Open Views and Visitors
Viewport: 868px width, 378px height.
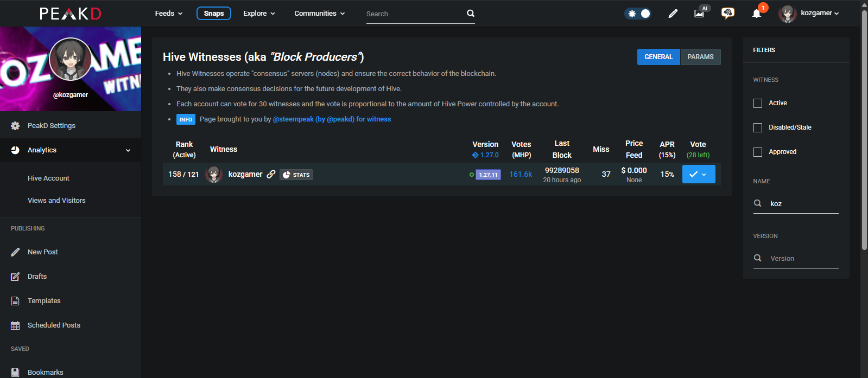[x=56, y=201]
